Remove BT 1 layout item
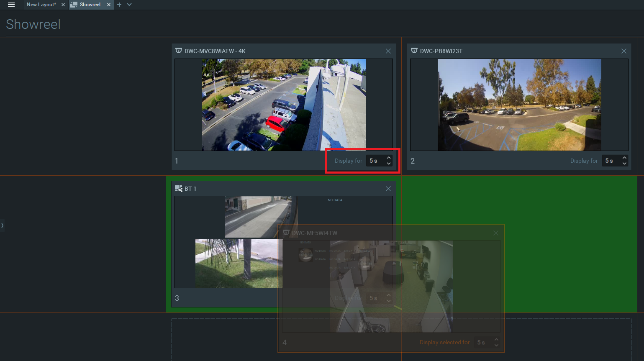The height and width of the screenshot is (361, 644). (x=388, y=189)
